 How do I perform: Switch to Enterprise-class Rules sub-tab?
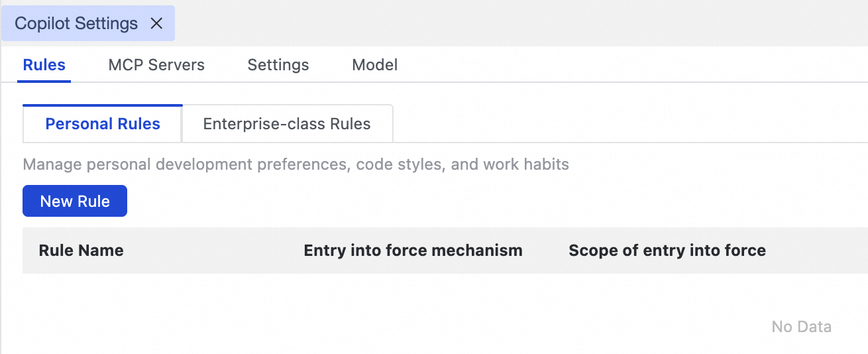[287, 124]
